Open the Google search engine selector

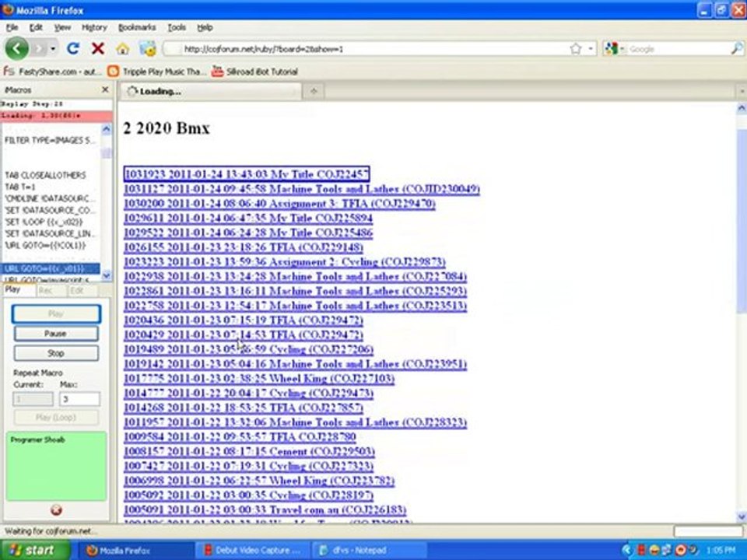pos(615,48)
